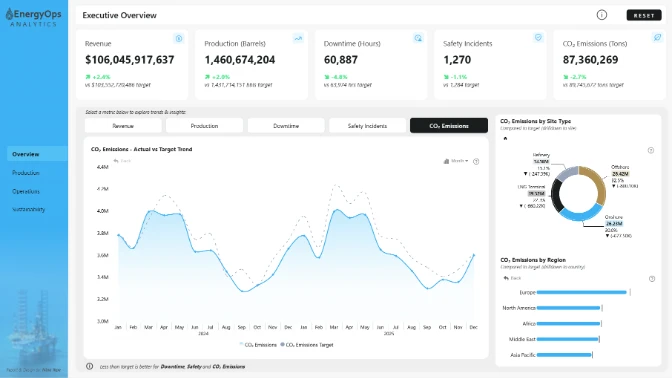This screenshot has width=672, height=378.
Task: Click the Production value 1,460,674,204
Action: [x=240, y=60]
